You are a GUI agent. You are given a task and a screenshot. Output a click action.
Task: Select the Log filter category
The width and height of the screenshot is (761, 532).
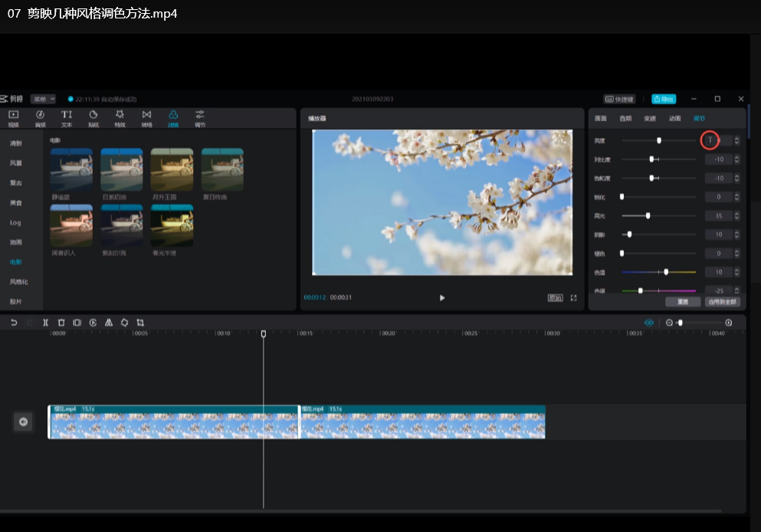click(x=15, y=223)
